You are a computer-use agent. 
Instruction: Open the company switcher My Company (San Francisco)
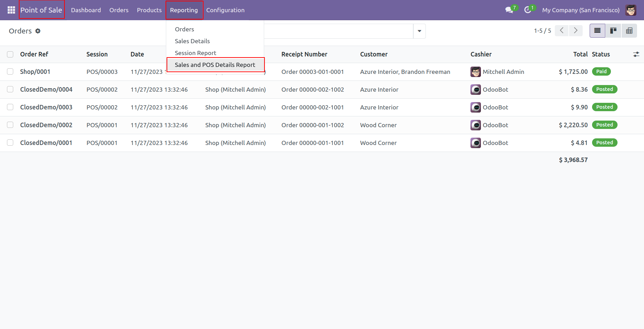tap(581, 10)
